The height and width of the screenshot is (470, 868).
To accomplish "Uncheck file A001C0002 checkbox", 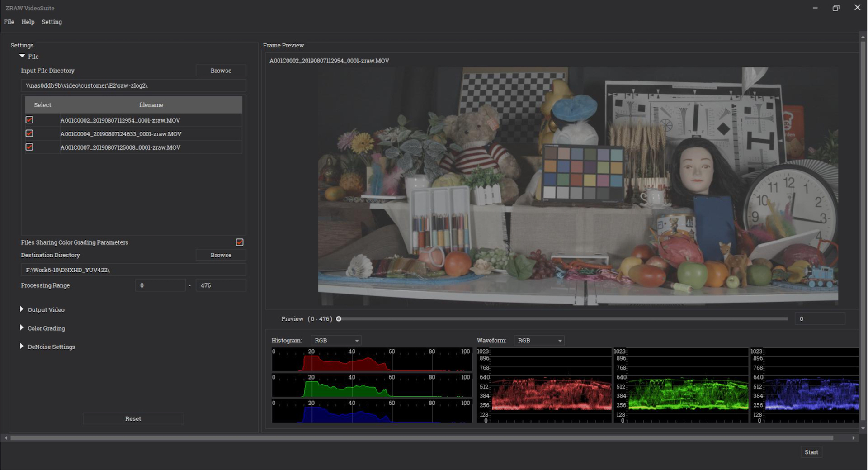I will [x=29, y=120].
